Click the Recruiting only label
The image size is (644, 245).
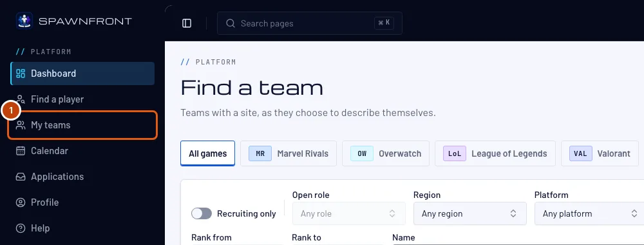tap(247, 214)
